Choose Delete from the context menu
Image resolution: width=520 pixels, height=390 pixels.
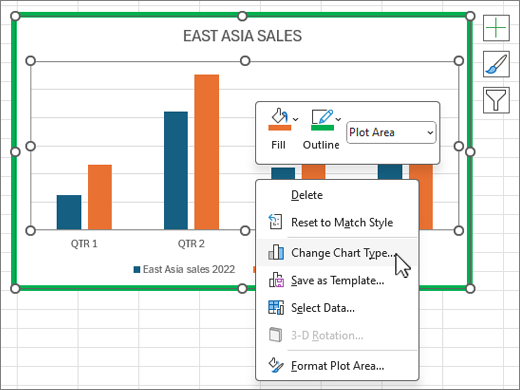(x=337, y=195)
